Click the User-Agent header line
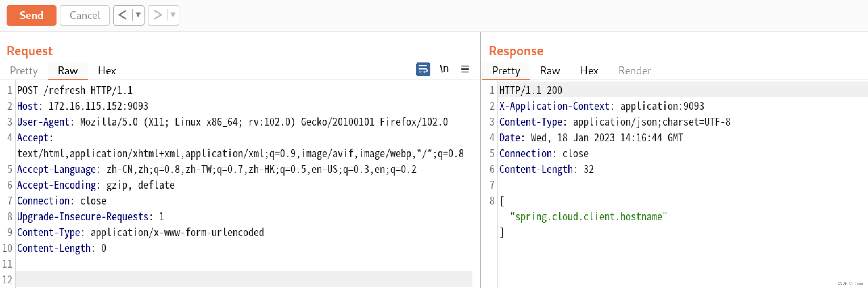Screen dimensions: 868x288 pyautogui.click(x=233, y=122)
